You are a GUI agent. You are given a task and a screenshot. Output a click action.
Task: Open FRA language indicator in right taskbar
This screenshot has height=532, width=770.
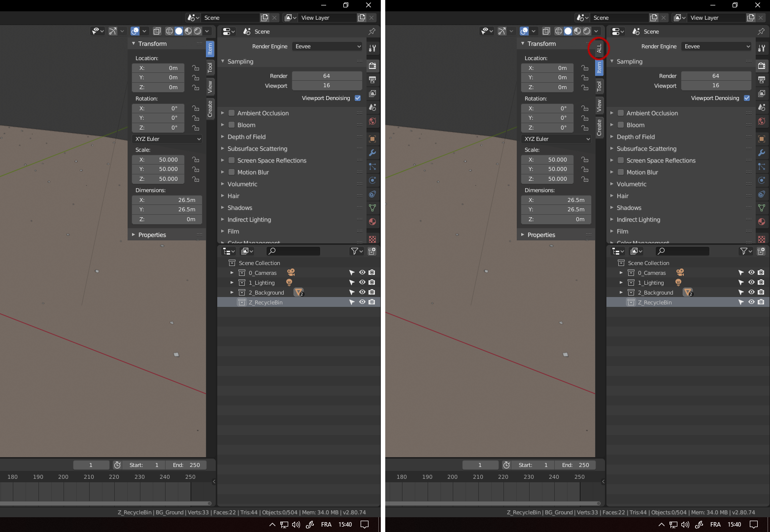click(x=715, y=525)
